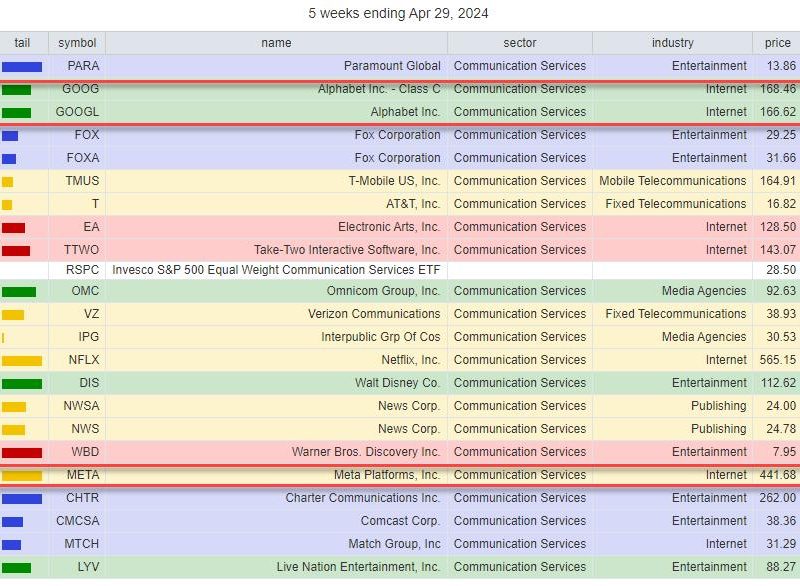
Task: Click the Omnicom Media Agencies industry cell
Action: coord(672,291)
